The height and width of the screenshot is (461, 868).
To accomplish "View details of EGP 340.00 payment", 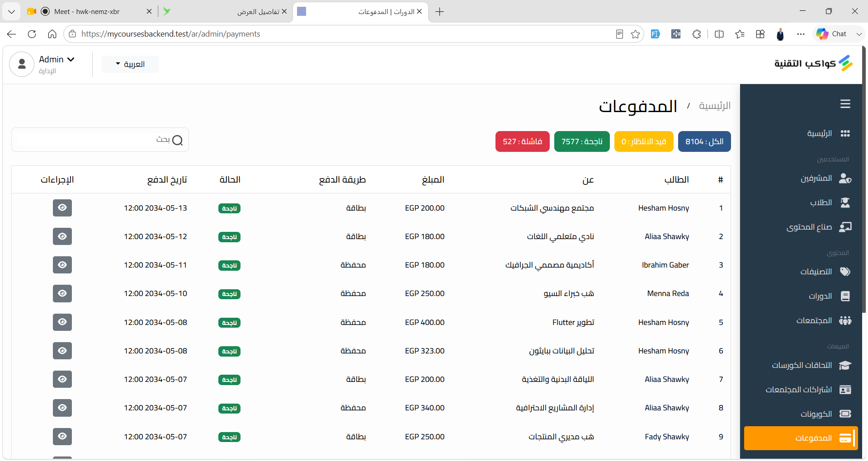I will click(62, 408).
